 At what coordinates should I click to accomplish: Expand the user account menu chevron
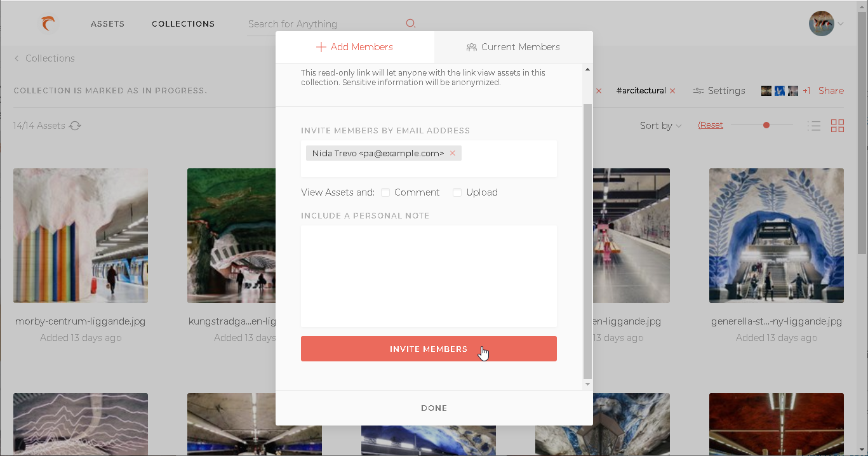tap(841, 24)
